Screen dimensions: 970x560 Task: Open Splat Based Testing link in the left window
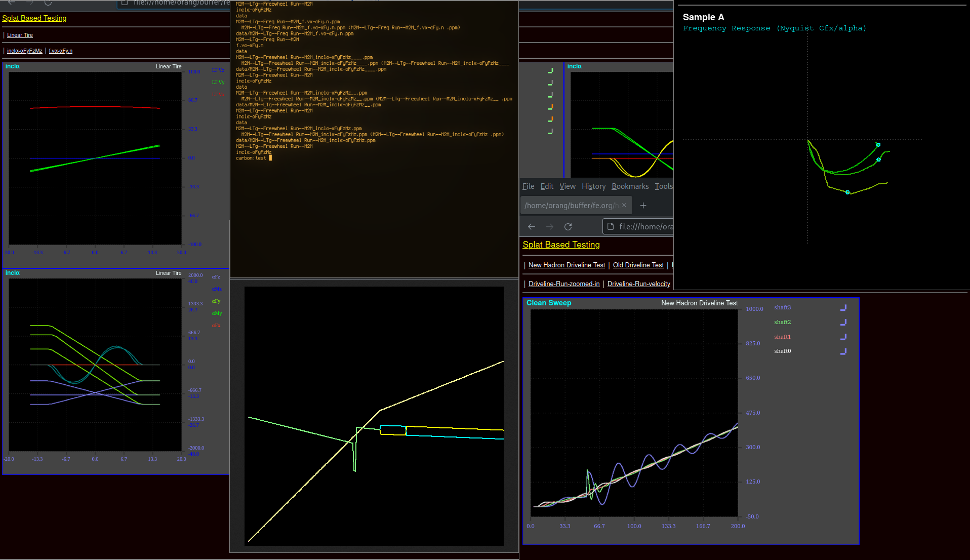34,18
